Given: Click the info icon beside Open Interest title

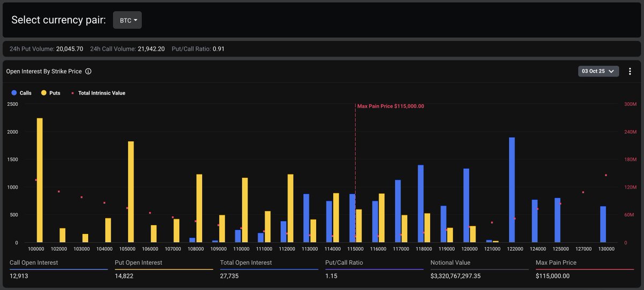Looking at the screenshot, I should click(x=89, y=71).
